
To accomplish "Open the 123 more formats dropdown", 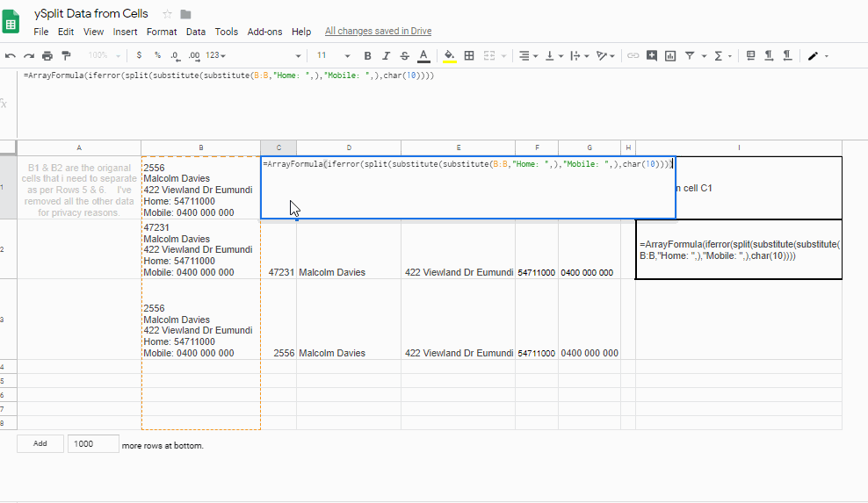I will pos(215,55).
